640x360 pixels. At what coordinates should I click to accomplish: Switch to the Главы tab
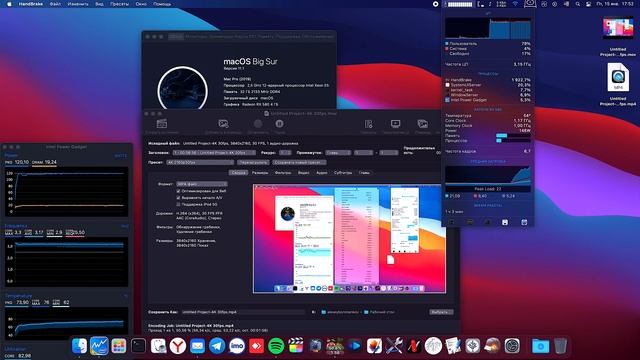pos(364,173)
